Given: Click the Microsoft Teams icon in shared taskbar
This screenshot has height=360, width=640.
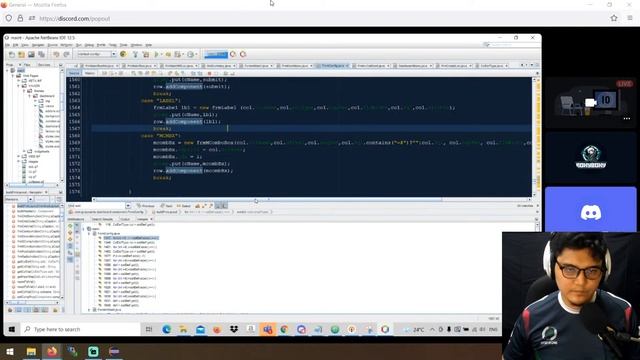Looking at the screenshot, I should [x=267, y=329].
